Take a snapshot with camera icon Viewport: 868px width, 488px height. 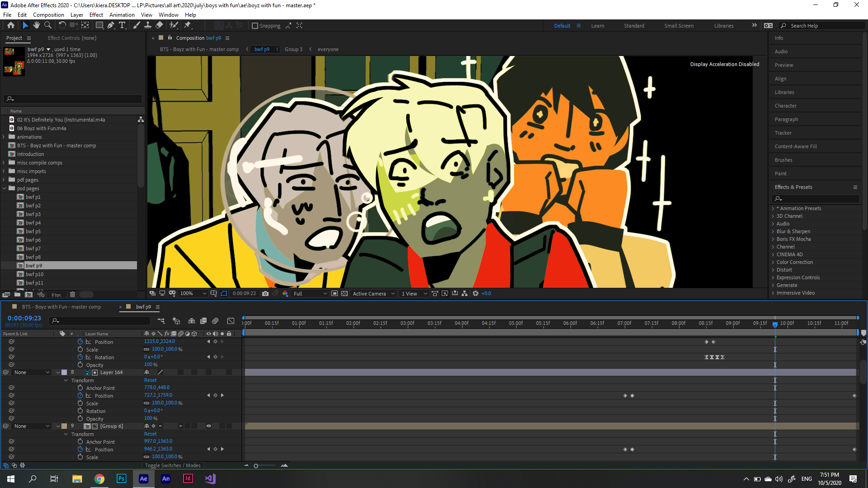tap(265, 294)
